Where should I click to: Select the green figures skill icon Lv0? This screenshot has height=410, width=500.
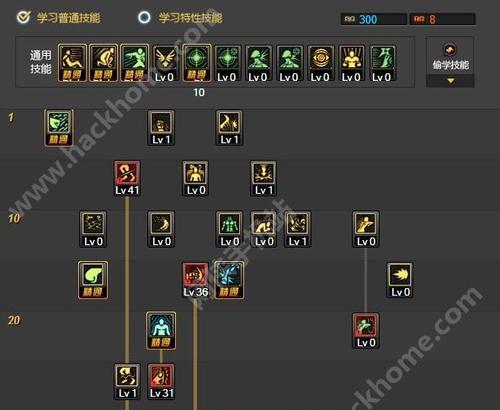pos(229,229)
